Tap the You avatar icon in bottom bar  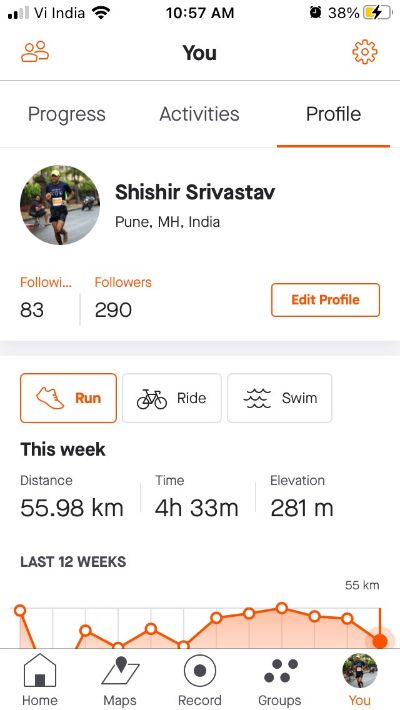[x=360, y=670]
